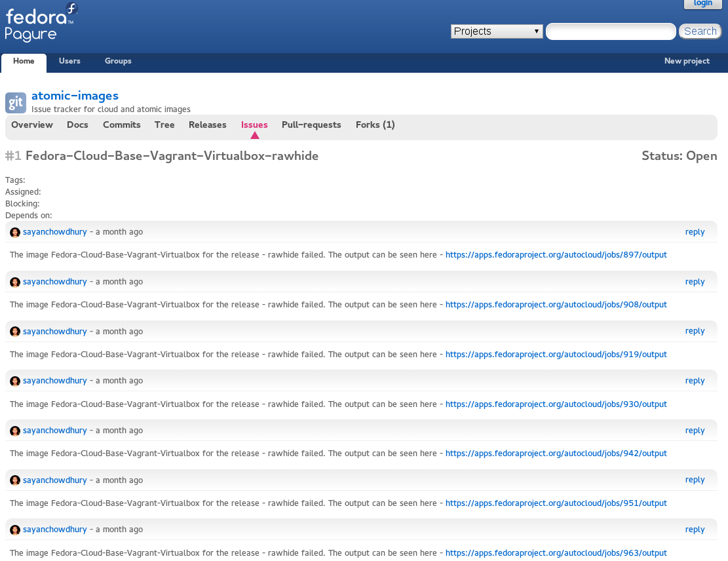This screenshot has width=728, height=561.
Task: Click sayanchowdhury's avatar on the jobs/919 comment
Action: [x=15, y=332]
